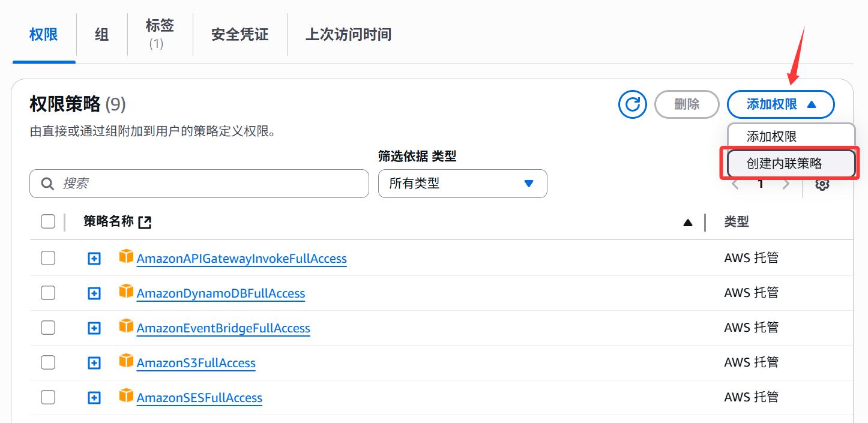Click the external link icon beside 策略名称

pyautogui.click(x=145, y=222)
